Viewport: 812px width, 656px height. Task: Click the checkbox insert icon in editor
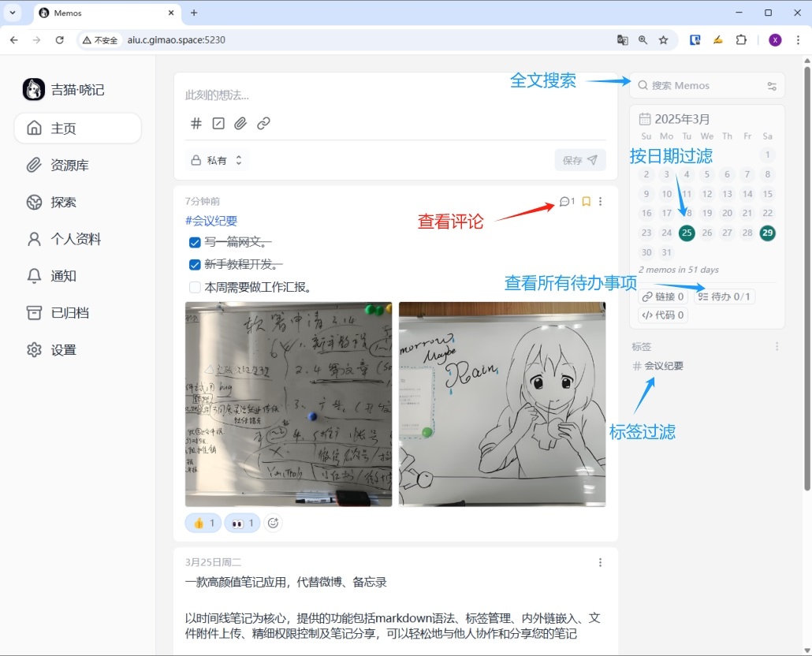pos(218,123)
